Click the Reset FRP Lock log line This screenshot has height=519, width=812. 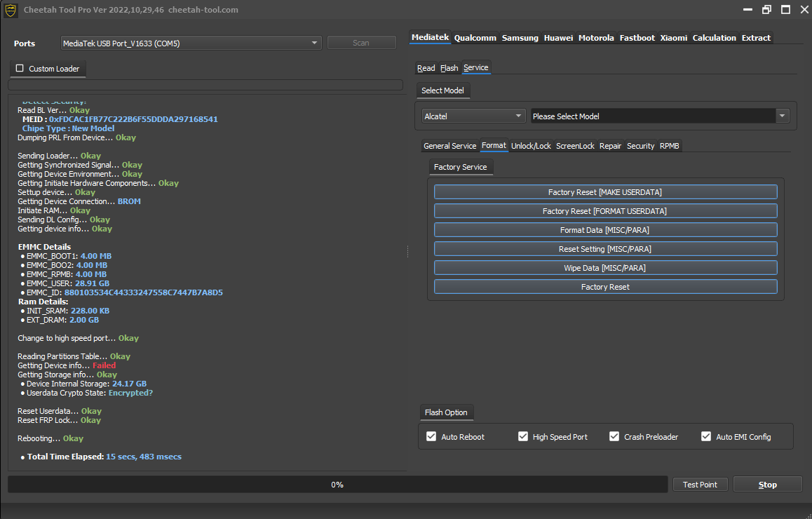pyautogui.click(x=59, y=420)
